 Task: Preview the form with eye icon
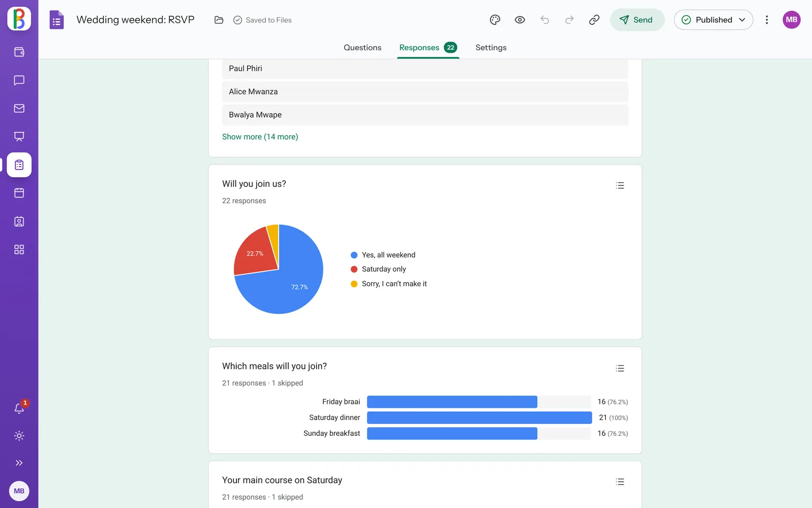(x=520, y=20)
